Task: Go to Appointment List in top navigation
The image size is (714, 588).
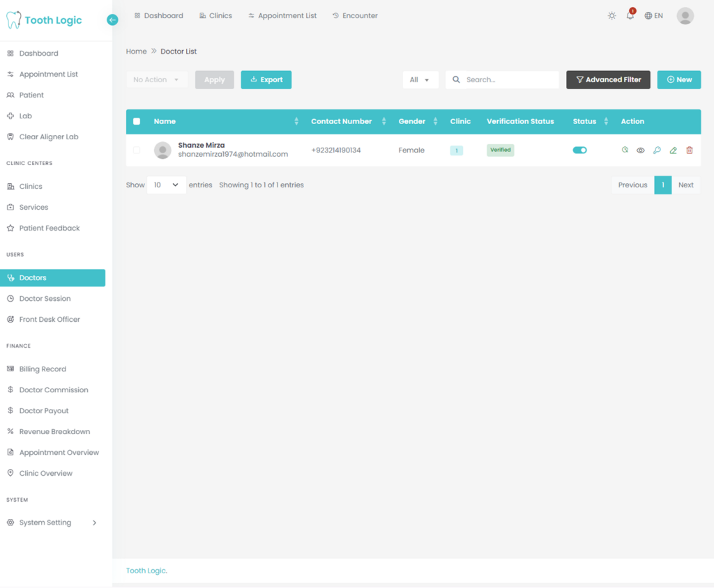Action: (282, 16)
